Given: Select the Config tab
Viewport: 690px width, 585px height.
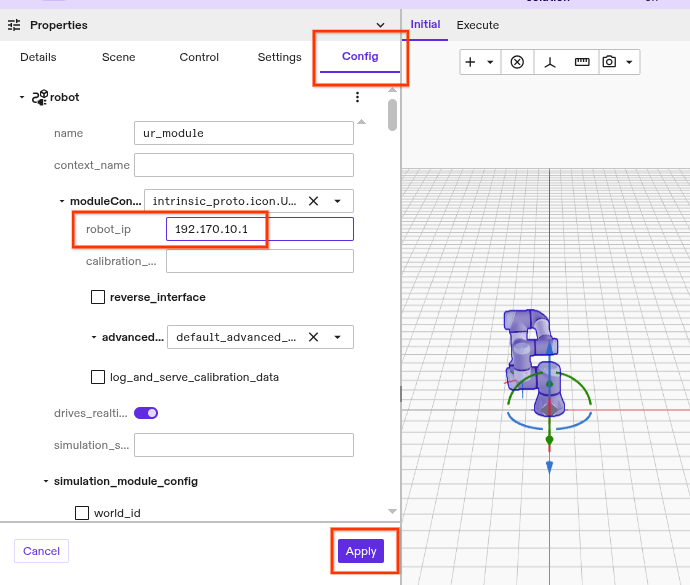Looking at the screenshot, I should click(360, 56).
